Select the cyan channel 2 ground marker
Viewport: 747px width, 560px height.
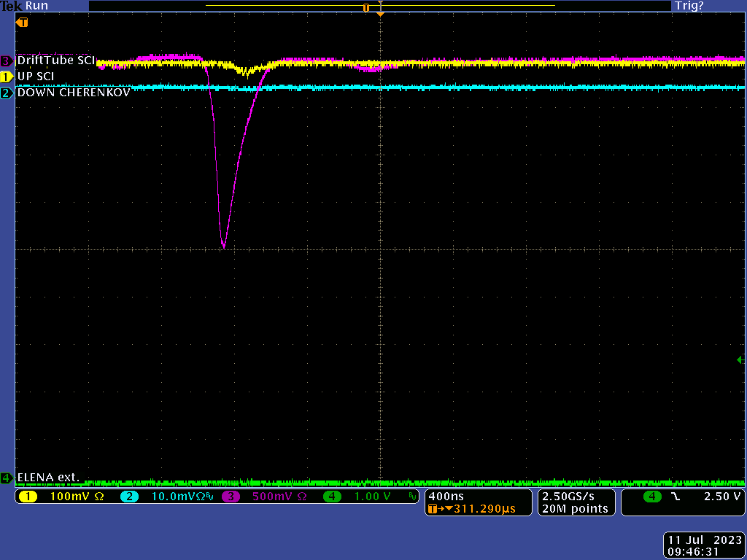coord(7,93)
